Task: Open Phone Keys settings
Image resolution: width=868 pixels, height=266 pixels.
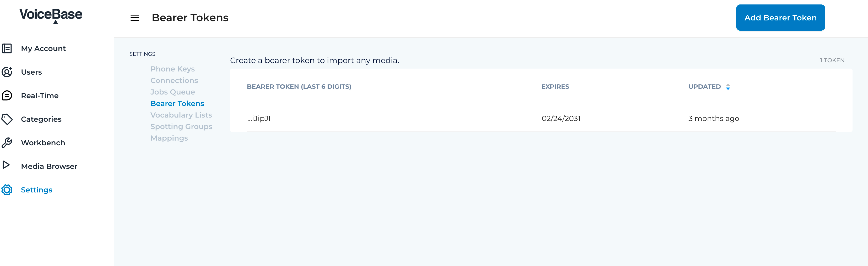Action: pyautogui.click(x=172, y=69)
